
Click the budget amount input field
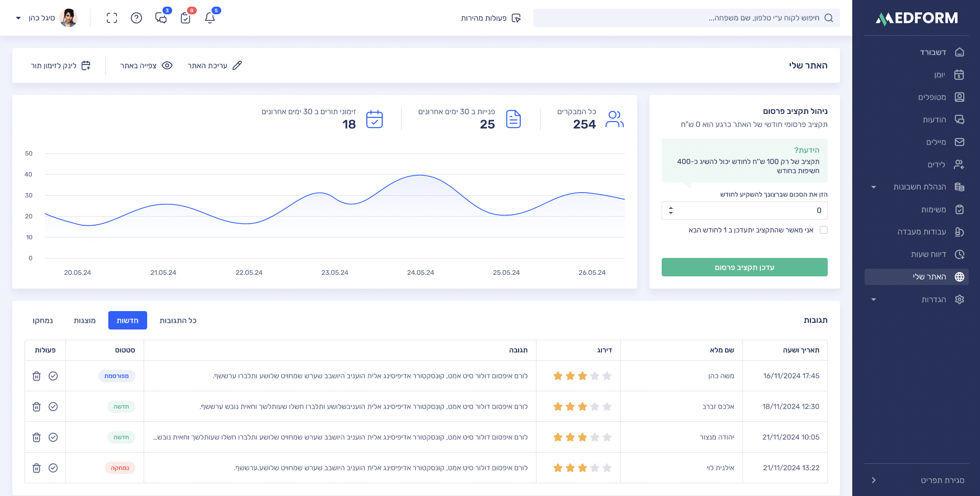tap(744, 210)
